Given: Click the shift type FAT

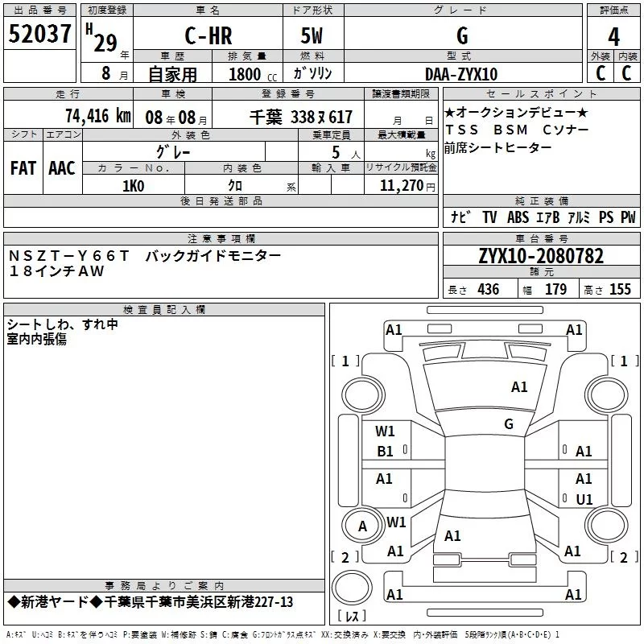Looking at the screenshot, I should pos(23,168).
